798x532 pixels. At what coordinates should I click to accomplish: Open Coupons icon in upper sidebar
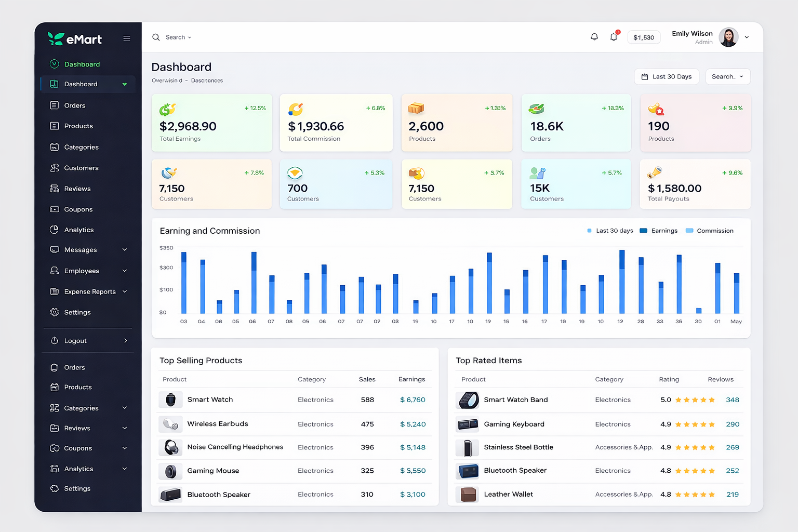[55, 209]
